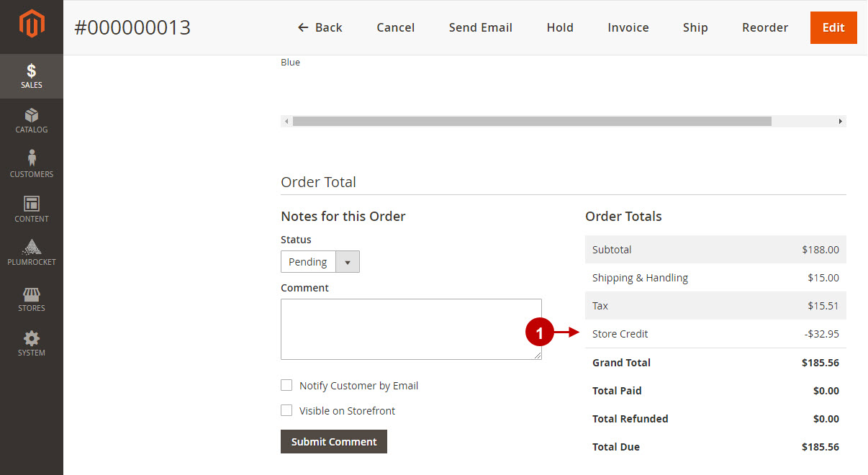868x475 pixels.
Task: Click the Reorder button
Action: coord(765,27)
